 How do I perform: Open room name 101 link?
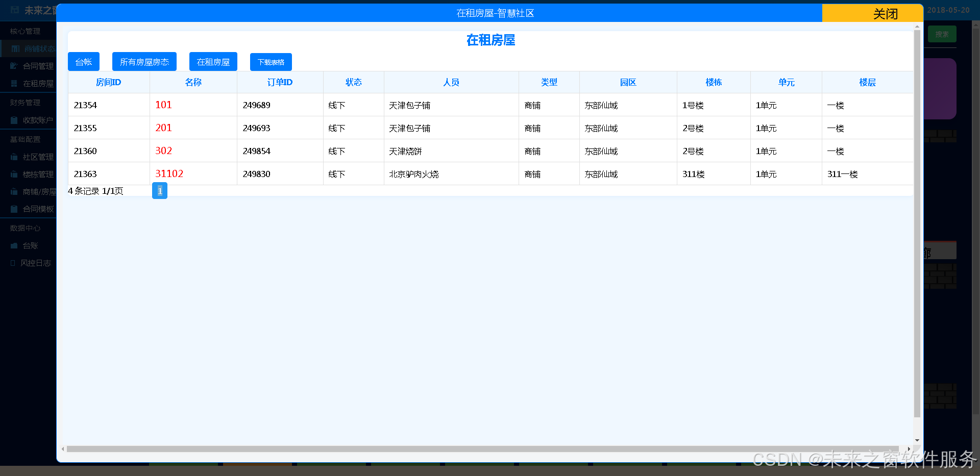pyautogui.click(x=163, y=105)
